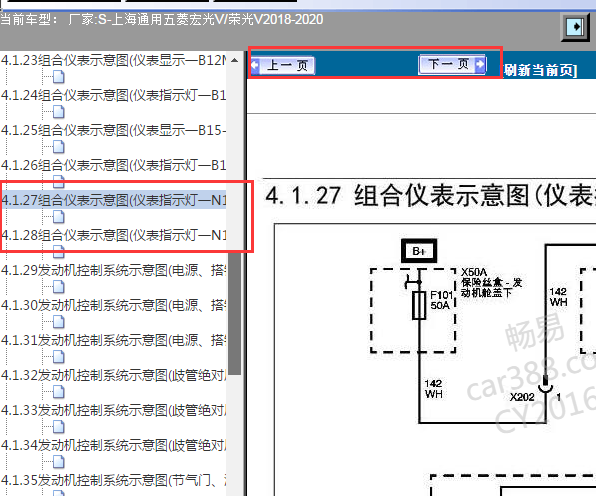Open tree item 4.1.32发动机控制系统示意图
Viewport: 596px width, 496px height.
(x=113, y=375)
